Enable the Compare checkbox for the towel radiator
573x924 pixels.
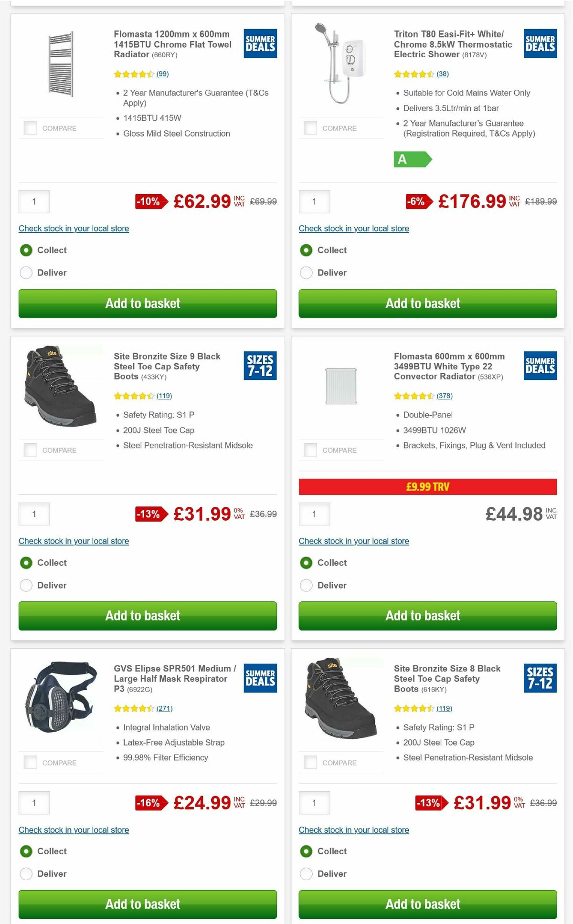coord(31,127)
